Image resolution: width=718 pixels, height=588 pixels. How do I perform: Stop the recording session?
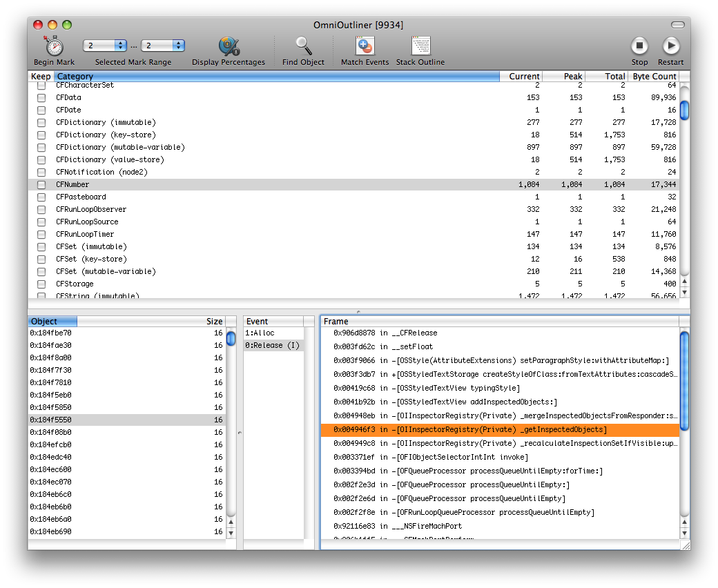(639, 46)
